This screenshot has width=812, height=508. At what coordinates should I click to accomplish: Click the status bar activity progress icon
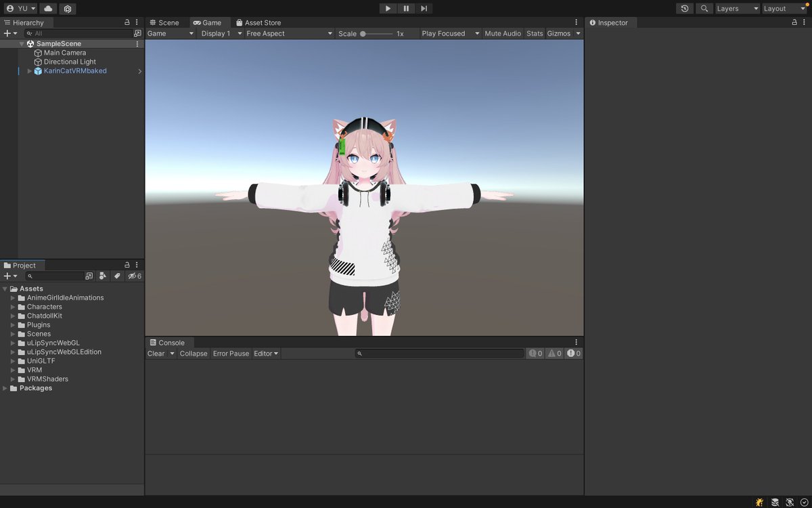pos(805,502)
